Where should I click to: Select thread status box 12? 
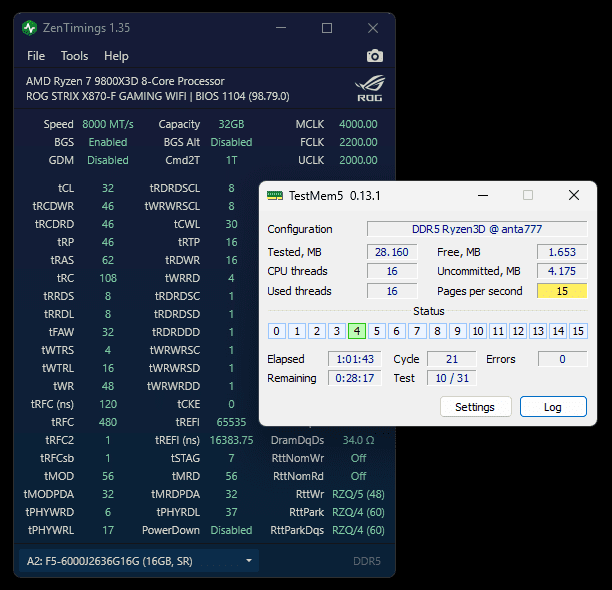click(518, 331)
